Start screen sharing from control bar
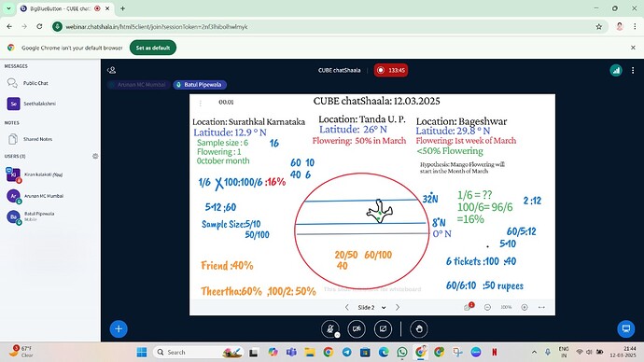The height and width of the screenshot is (362, 644). (383, 328)
